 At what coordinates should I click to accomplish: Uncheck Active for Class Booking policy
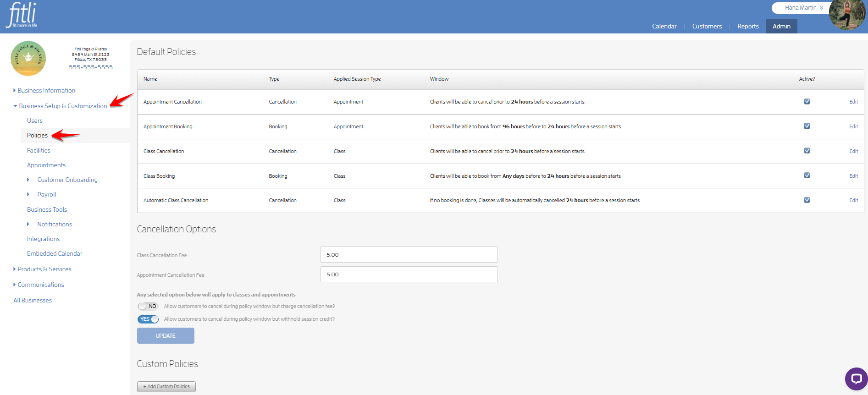coord(807,176)
